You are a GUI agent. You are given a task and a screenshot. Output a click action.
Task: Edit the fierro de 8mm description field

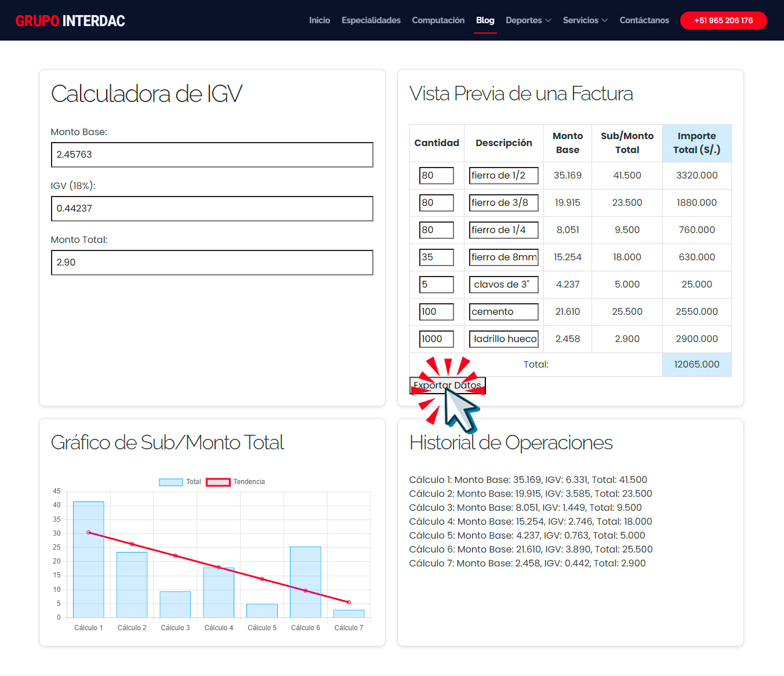(503, 257)
